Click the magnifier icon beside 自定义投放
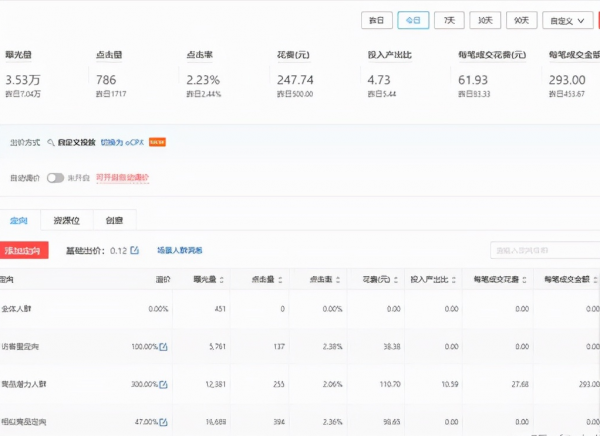Screen dimensions: 600x436 (x=51, y=142)
